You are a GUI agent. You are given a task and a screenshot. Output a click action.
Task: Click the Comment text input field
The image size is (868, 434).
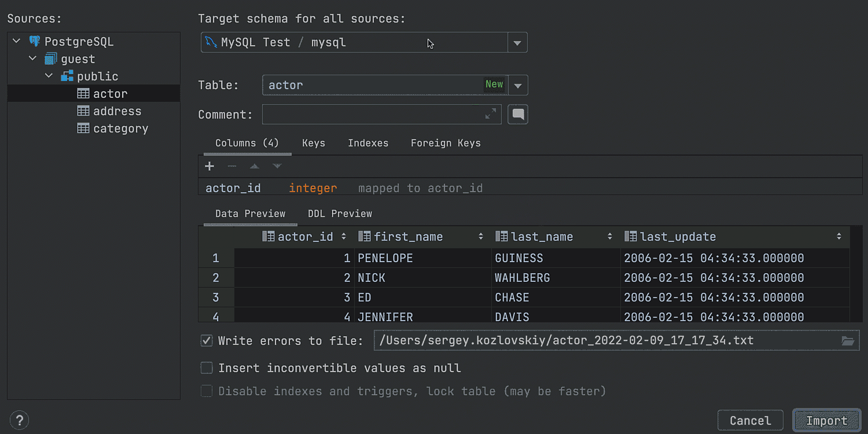pyautogui.click(x=370, y=115)
